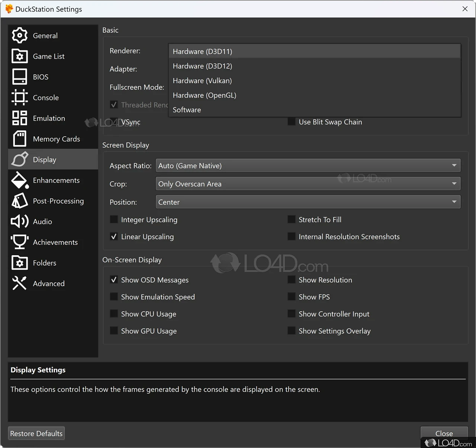476x448 pixels.
Task: Open Memory Cards settings label
Action: [x=57, y=139]
